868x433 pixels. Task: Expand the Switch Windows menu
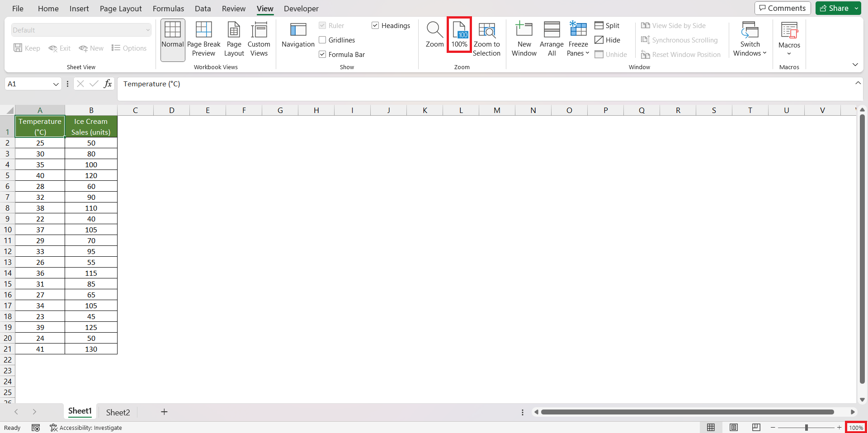click(750, 39)
